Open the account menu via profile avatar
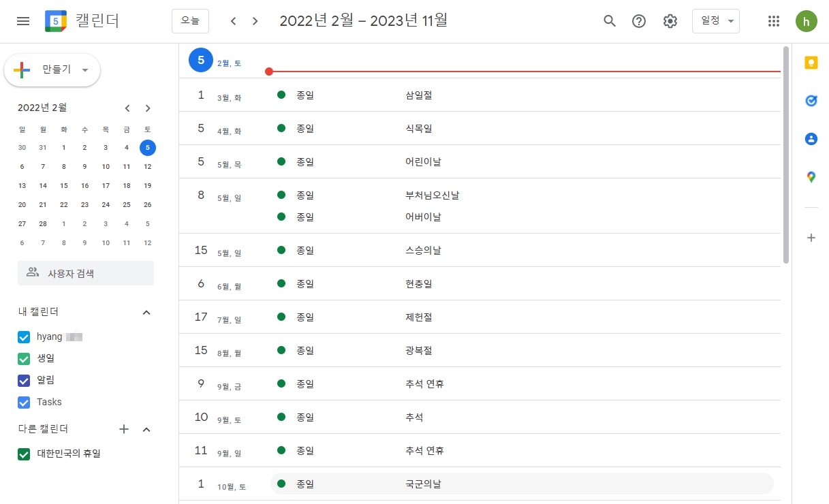The width and height of the screenshot is (829, 504). pos(806,21)
